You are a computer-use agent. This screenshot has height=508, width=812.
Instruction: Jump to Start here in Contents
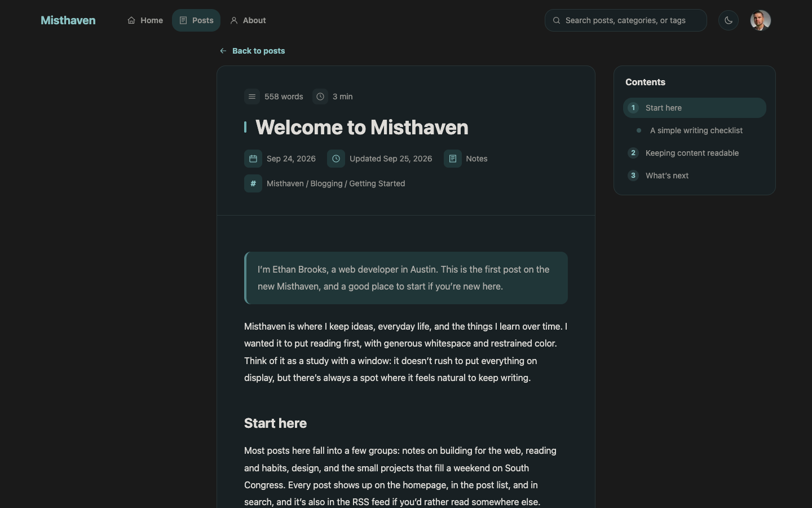click(695, 108)
